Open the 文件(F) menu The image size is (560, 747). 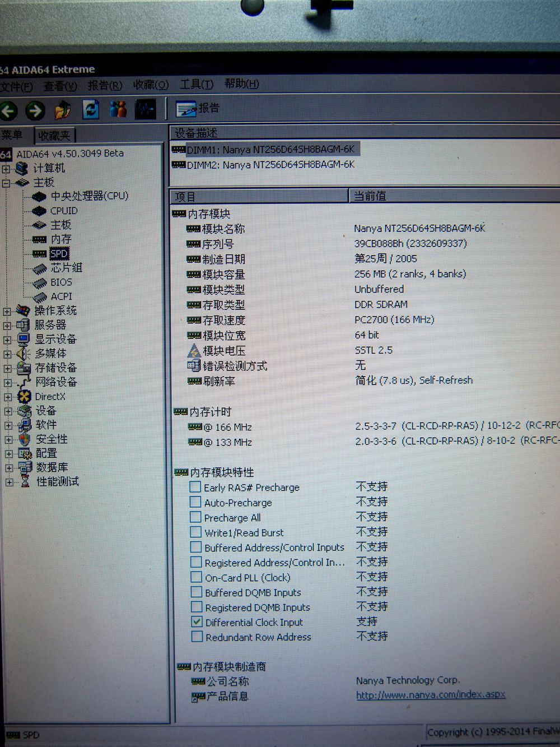coord(16,87)
